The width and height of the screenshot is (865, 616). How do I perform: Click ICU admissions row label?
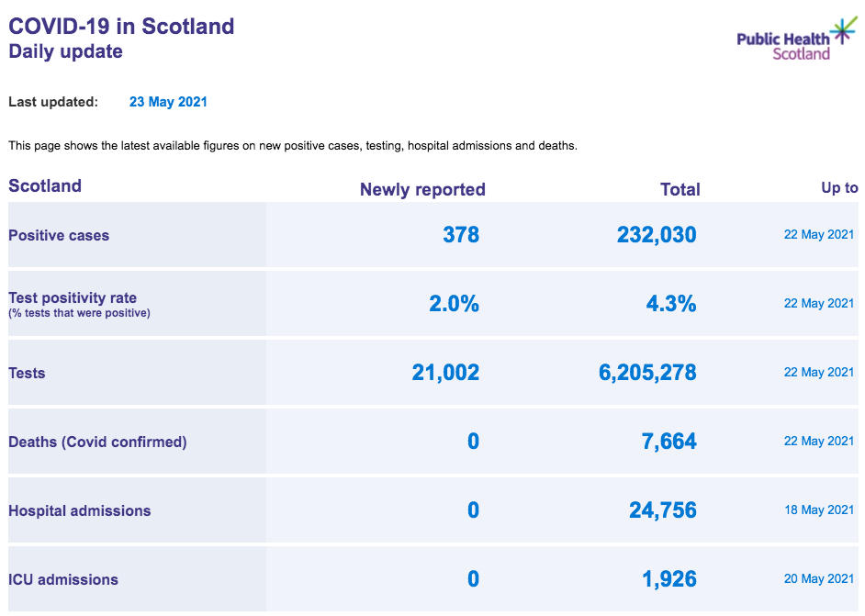(62, 580)
